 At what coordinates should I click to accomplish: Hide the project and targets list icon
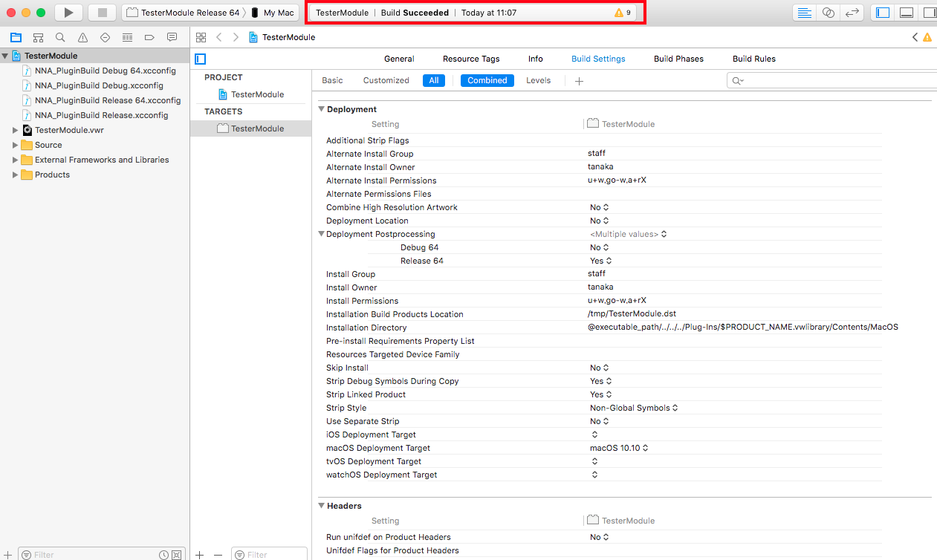[200, 59]
